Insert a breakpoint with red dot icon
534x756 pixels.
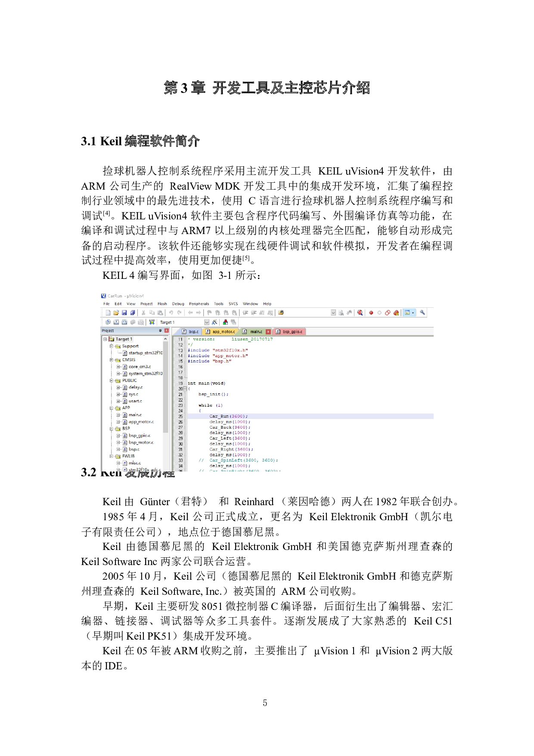(x=371, y=313)
